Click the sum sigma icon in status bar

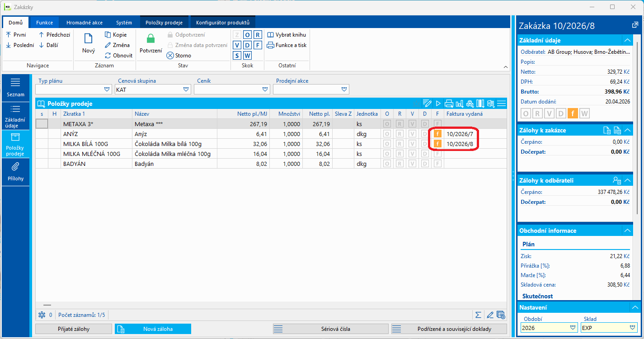(x=478, y=315)
